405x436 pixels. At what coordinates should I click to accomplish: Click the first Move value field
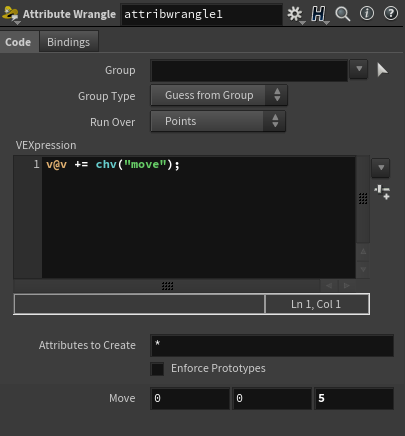pyautogui.click(x=190, y=398)
